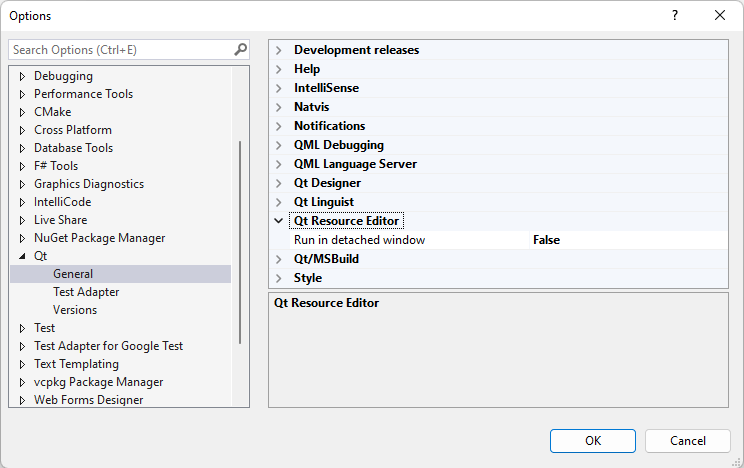Select the Live Share category

click(60, 220)
